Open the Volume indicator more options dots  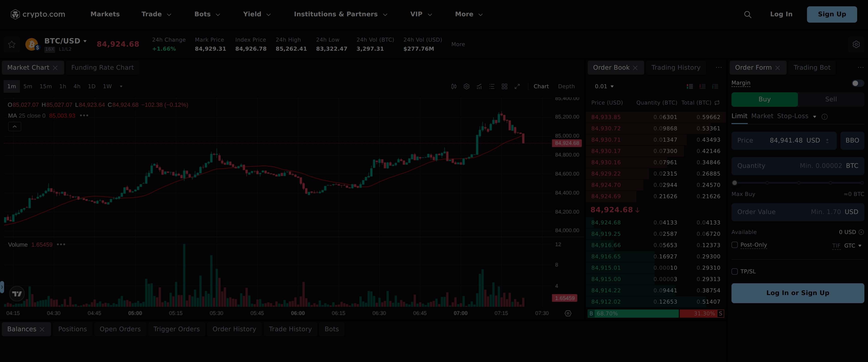click(x=61, y=244)
